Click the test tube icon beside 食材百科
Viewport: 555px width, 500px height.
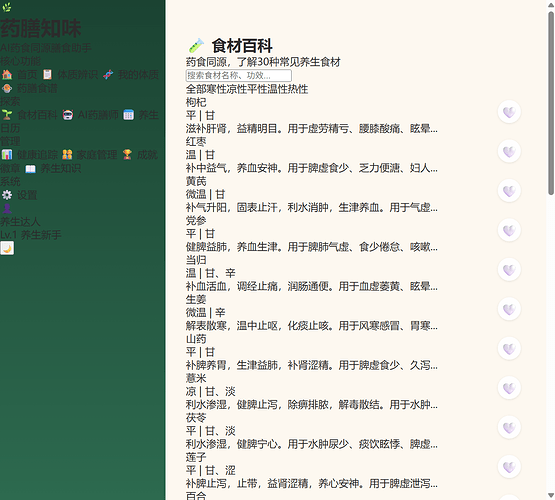[196, 46]
